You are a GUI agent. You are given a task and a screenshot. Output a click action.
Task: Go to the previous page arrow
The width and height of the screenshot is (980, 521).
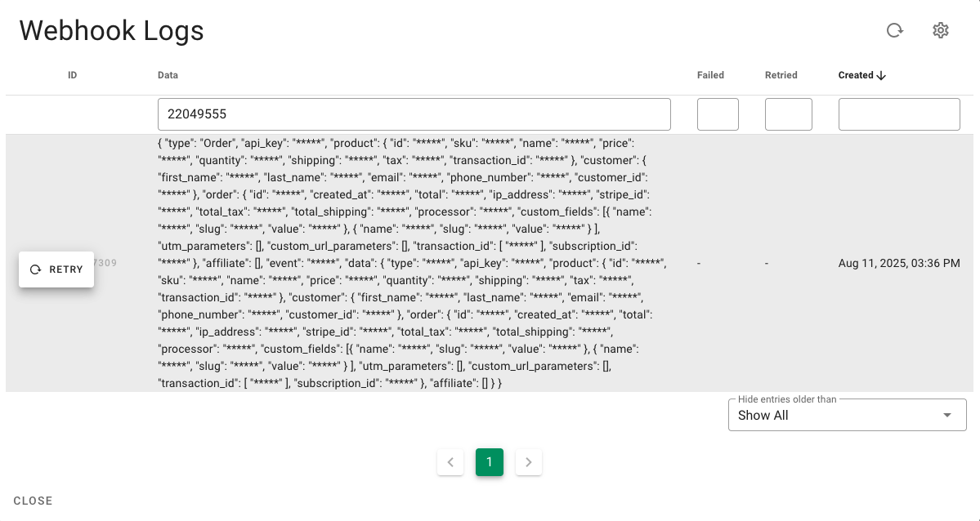[x=450, y=462]
